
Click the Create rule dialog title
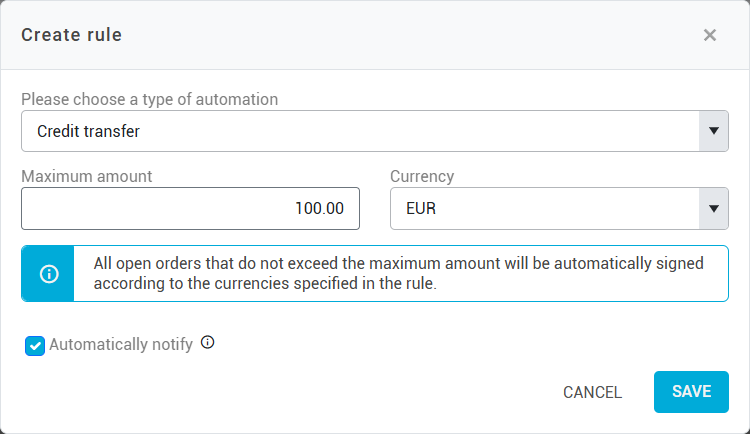[x=72, y=35]
